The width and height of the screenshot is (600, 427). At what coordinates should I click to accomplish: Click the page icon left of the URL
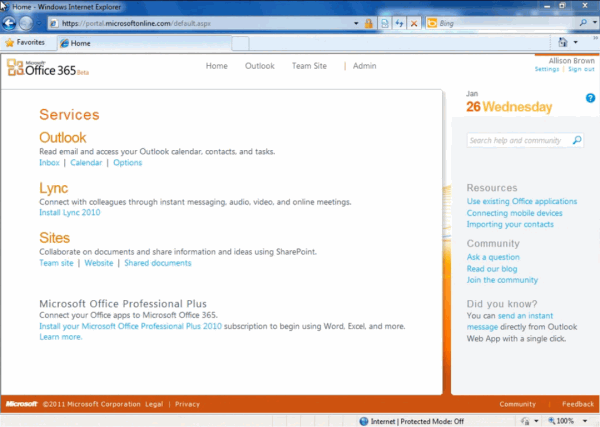[x=54, y=23]
